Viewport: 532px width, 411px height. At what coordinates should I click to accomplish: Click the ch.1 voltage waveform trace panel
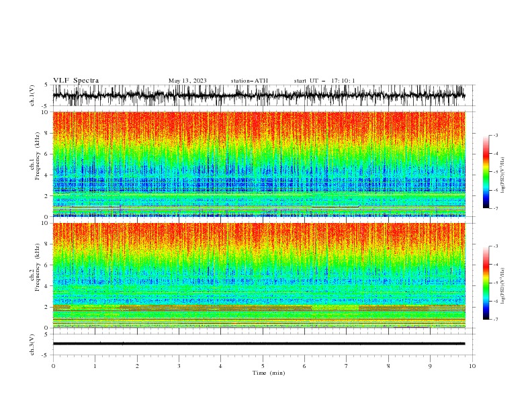click(x=259, y=95)
